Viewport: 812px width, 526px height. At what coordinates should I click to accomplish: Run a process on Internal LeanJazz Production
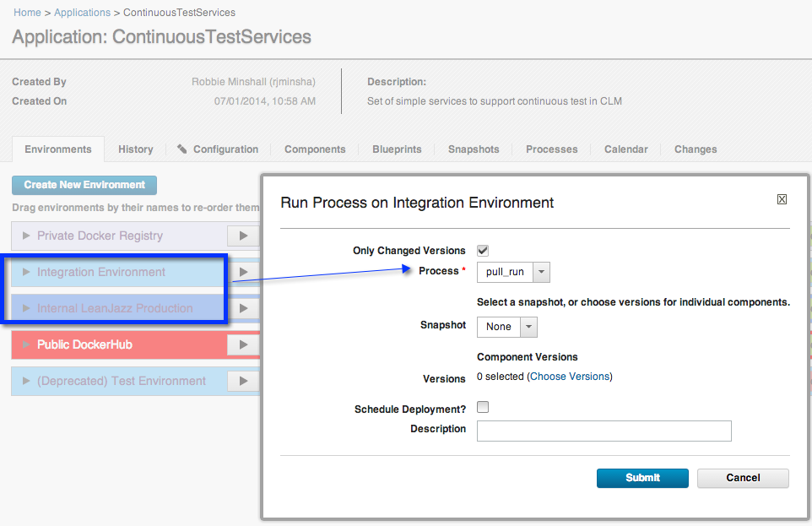coord(243,308)
